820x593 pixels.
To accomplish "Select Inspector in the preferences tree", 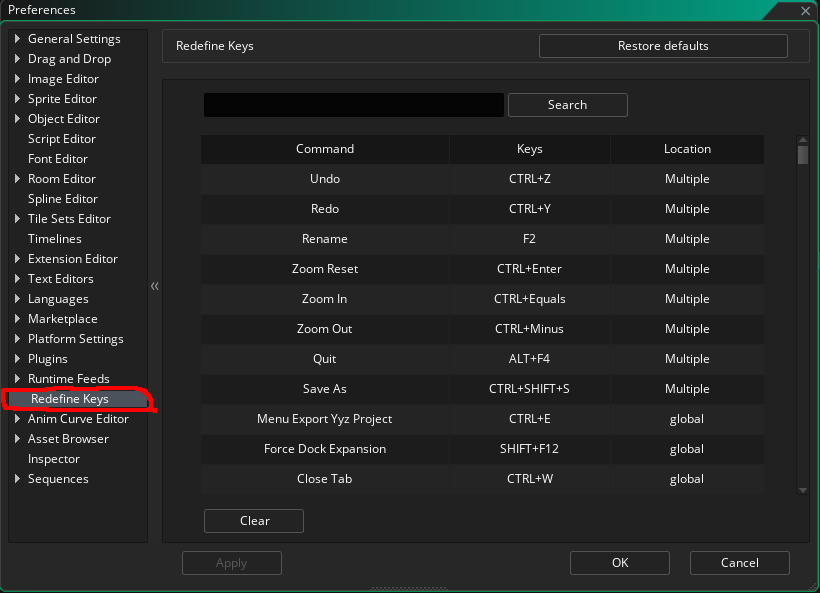I will click(x=53, y=459).
